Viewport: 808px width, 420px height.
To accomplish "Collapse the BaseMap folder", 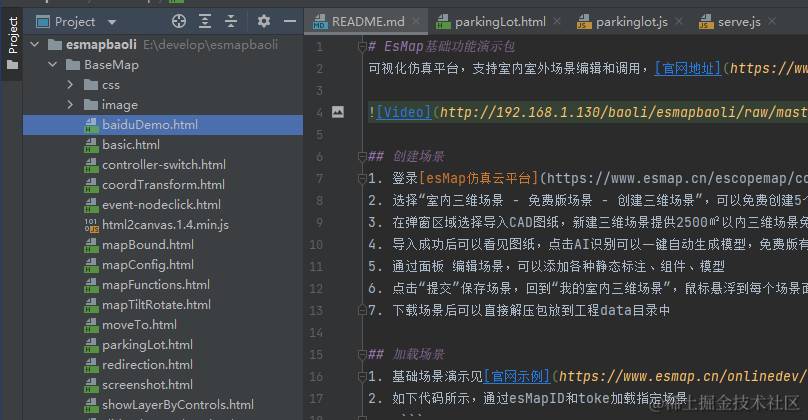I will 53,65.
